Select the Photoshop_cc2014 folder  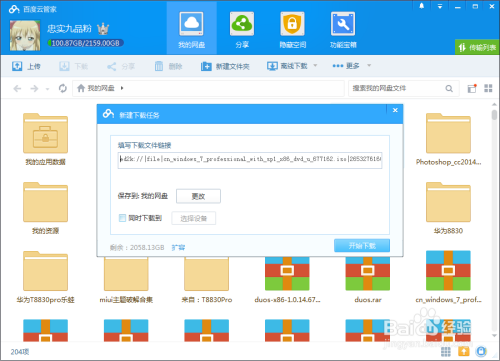(448, 139)
